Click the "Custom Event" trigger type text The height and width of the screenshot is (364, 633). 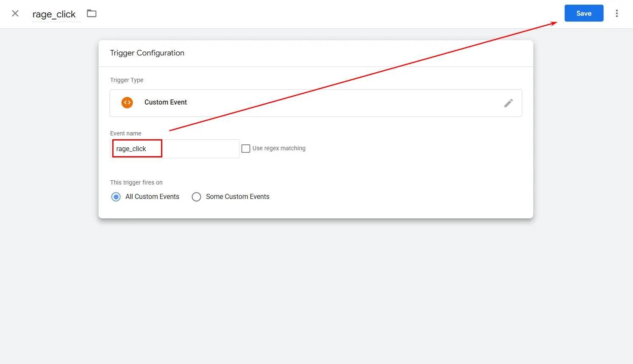tap(166, 102)
